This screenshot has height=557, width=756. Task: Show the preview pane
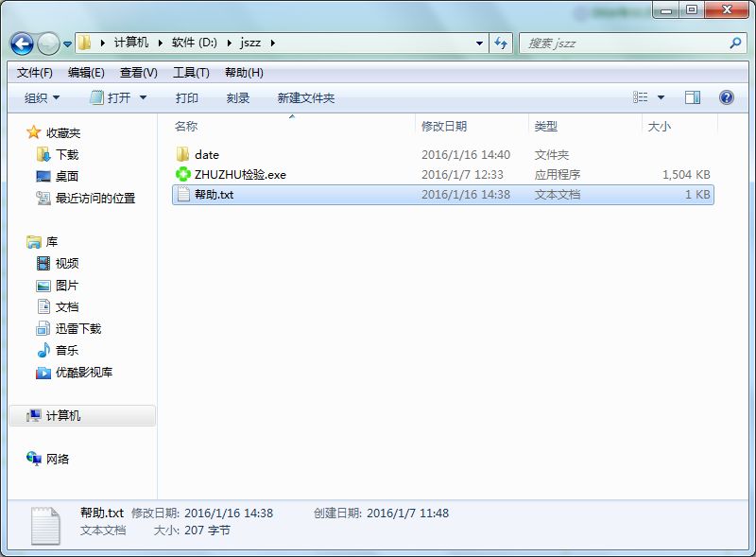[x=693, y=97]
